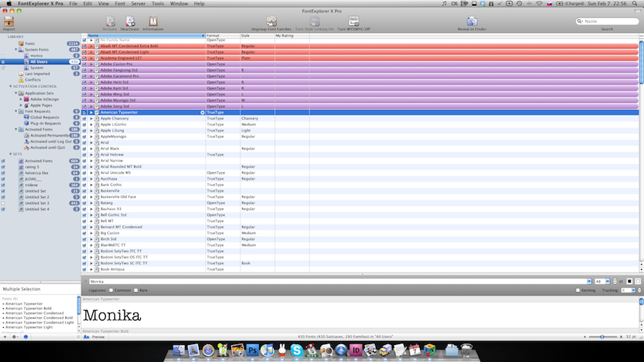Uncheck the Baskerville font checkbox
644x362 pixels.
[84, 191]
